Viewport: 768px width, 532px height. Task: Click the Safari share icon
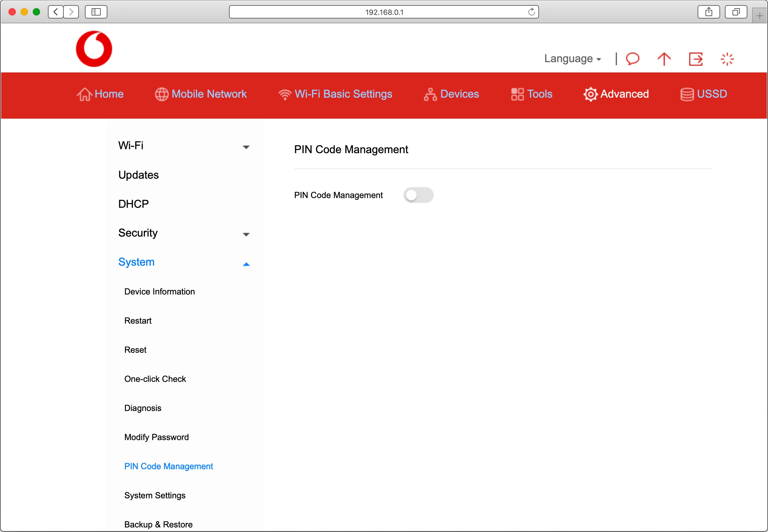tap(709, 12)
